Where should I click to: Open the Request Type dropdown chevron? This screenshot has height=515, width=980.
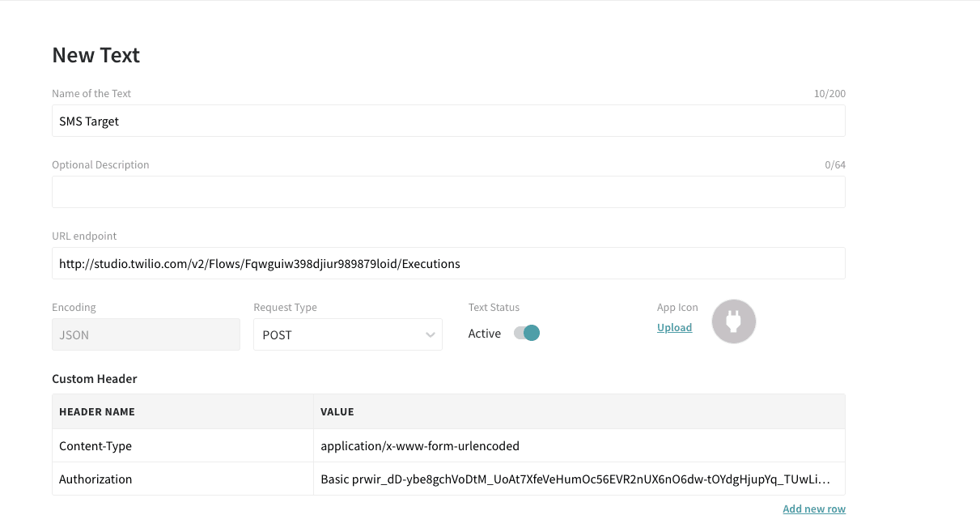pos(430,335)
